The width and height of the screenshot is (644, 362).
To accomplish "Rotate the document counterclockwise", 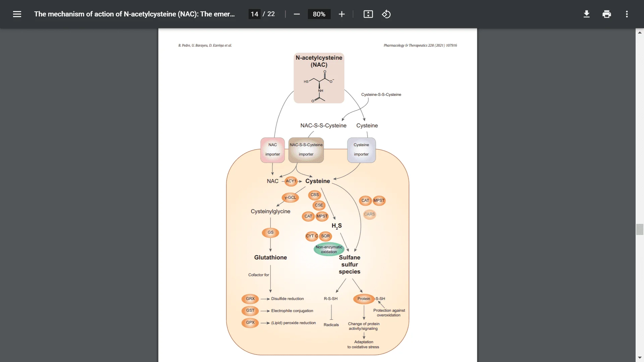I will [386, 14].
